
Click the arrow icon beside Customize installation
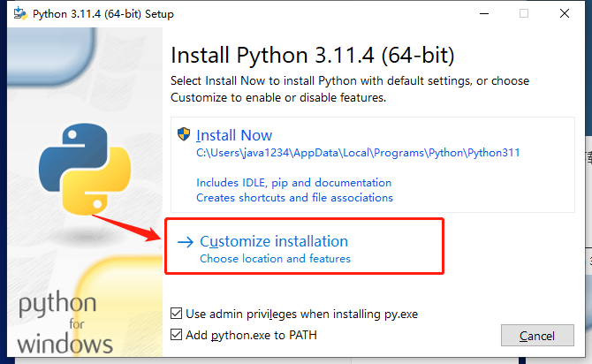(185, 241)
